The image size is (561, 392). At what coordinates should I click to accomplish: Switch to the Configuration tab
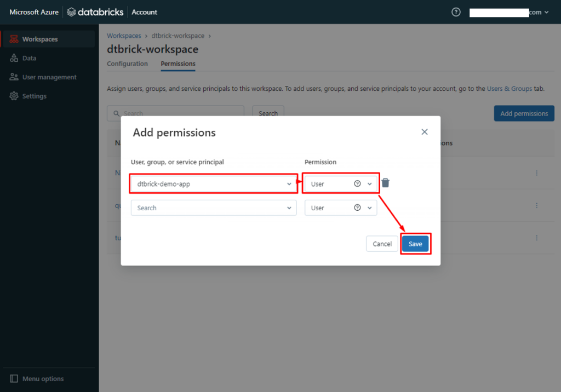(127, 64)
